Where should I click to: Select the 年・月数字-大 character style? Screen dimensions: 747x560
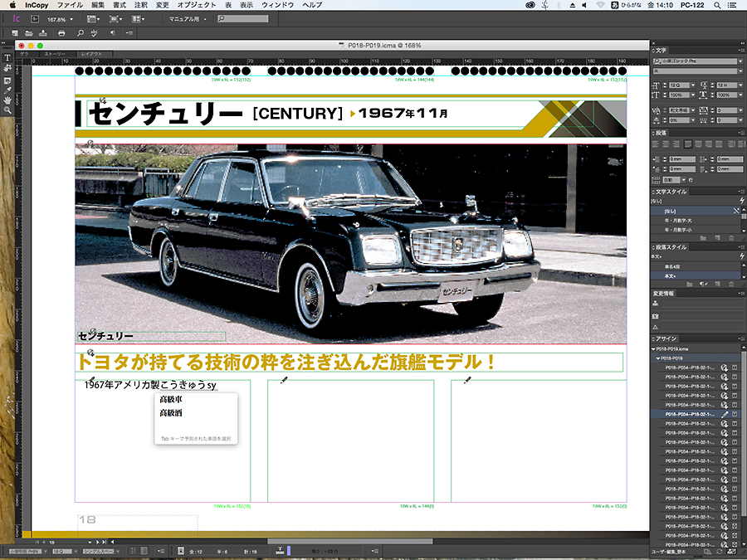click(x=697, y=221)
